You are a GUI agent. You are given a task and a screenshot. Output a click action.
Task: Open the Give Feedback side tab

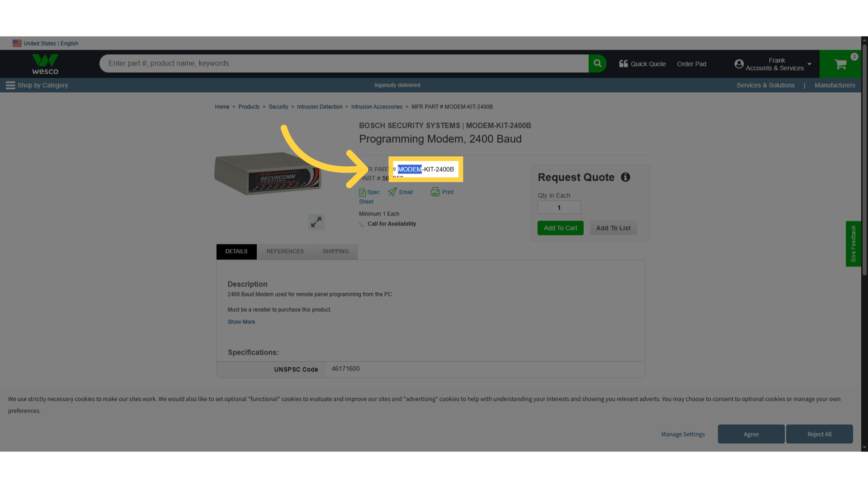[x=853, y=244]
